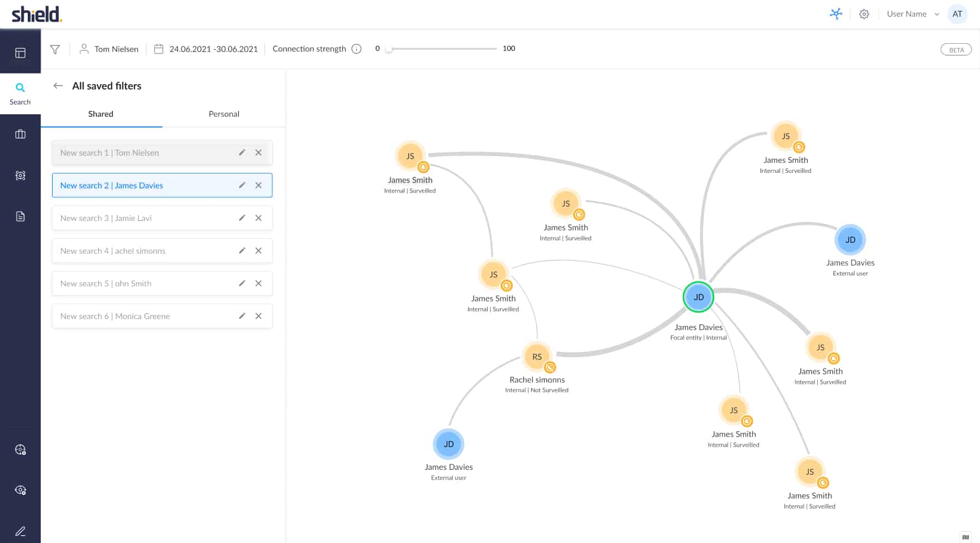Select the Shared tab
Image resolution: width=980 pixels, height=543 pixels.
click(101, 114)
